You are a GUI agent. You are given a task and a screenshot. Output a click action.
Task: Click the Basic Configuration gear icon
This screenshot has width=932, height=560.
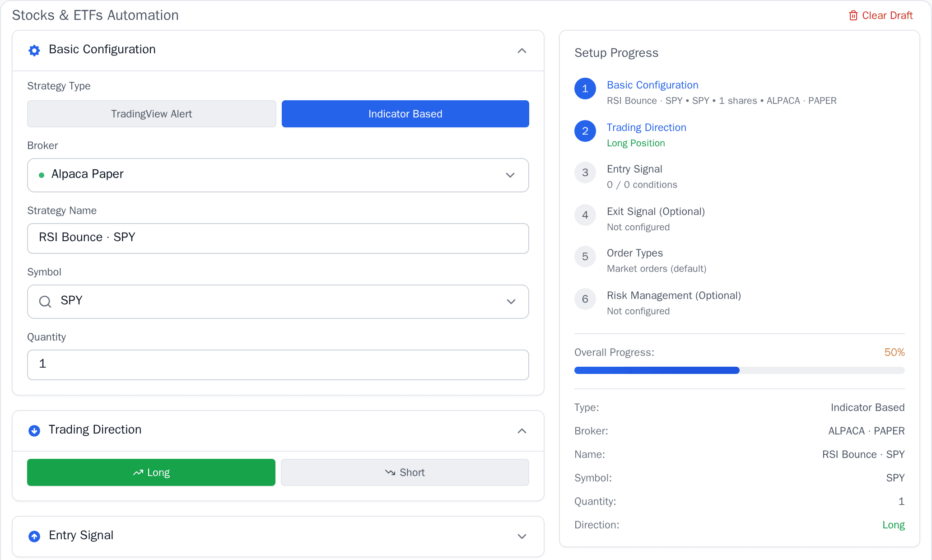click(34, 50)
